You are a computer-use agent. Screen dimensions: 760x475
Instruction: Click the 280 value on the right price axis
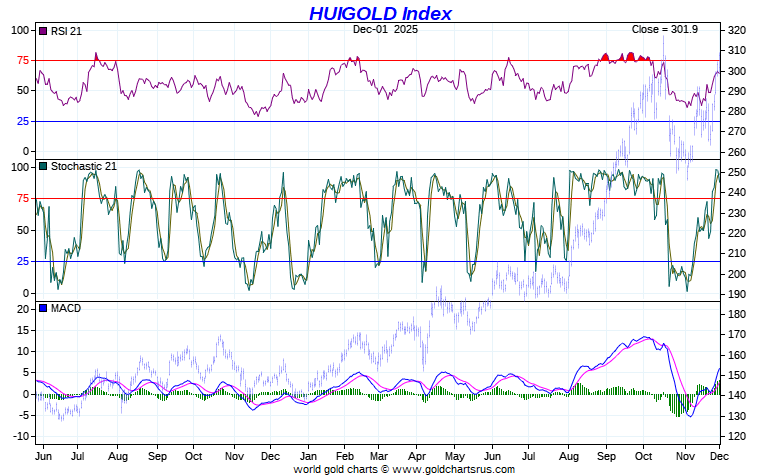(737, 111)
